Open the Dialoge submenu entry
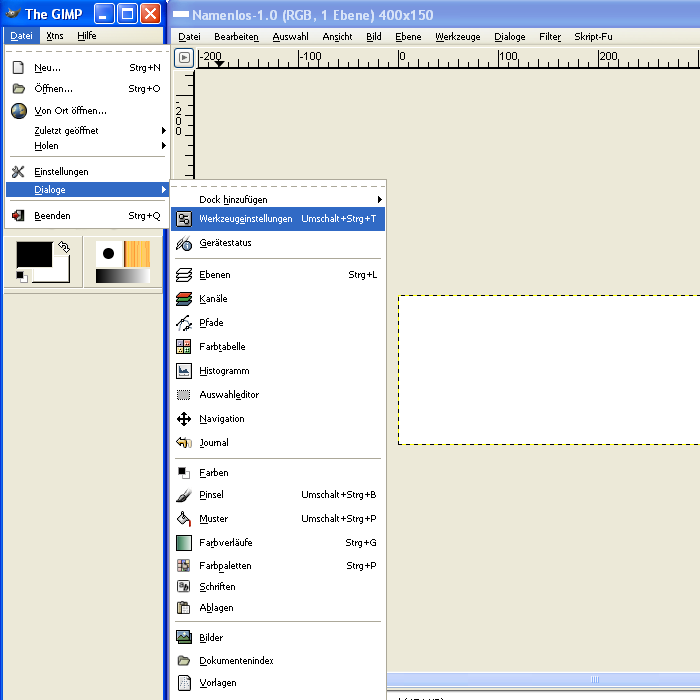Viewport: 700px width, 700px height. click(x=88, y=190)
